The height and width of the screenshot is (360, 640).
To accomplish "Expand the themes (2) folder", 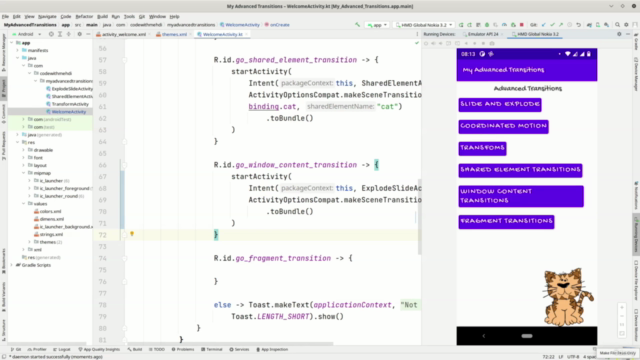I will [30, 242].
